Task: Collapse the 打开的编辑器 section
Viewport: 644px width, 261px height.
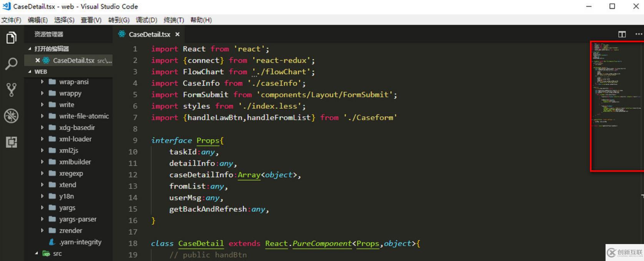Action: point(30,49)
